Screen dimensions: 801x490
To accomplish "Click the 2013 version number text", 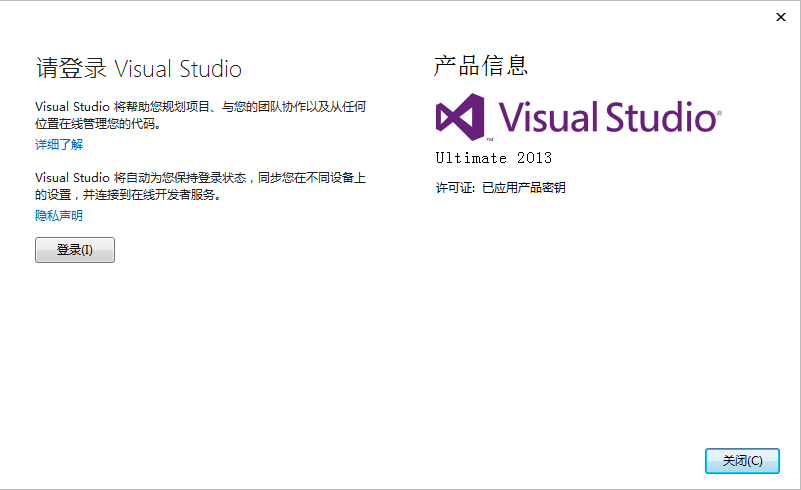I will pos(535,158).
